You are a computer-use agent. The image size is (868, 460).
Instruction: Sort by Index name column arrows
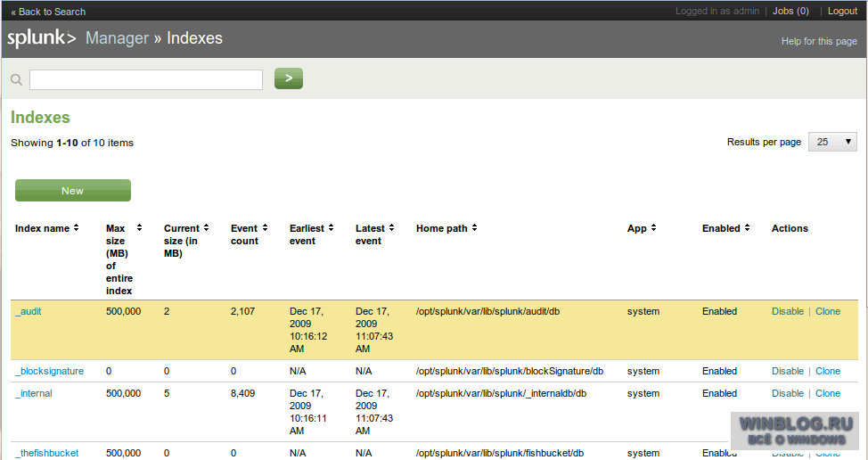click(x=77, y=227)
